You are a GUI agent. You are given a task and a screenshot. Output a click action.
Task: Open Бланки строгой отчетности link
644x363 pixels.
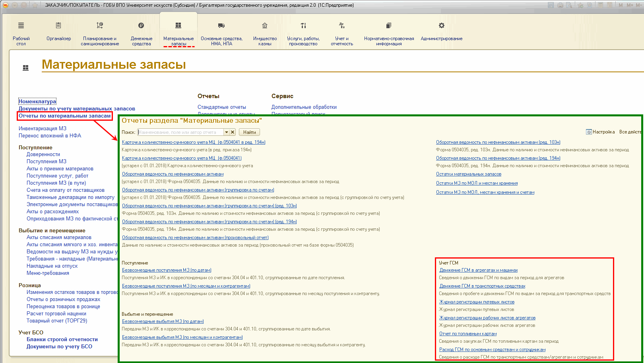coord(62,339)
